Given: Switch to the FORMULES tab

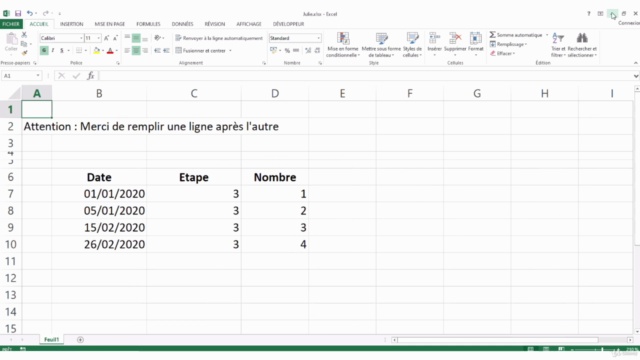Looking at the screenshot, I should [x=148, y=24].
